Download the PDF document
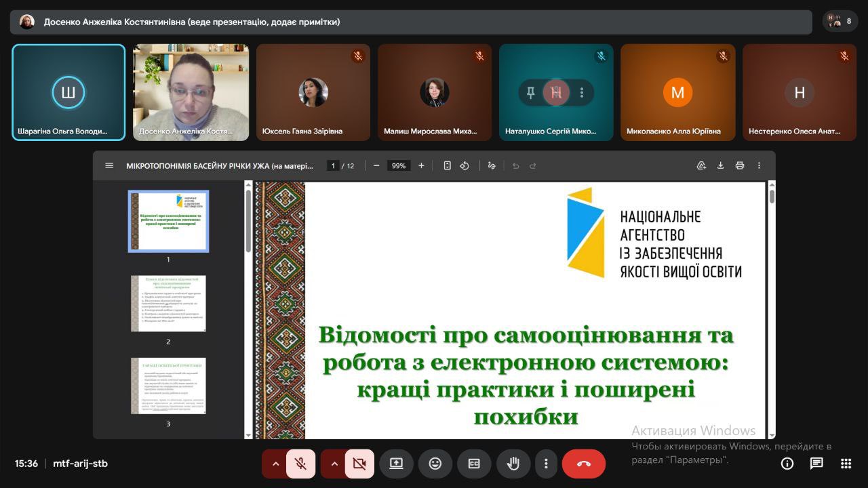The image size is (868, 488). pos(720,165)
